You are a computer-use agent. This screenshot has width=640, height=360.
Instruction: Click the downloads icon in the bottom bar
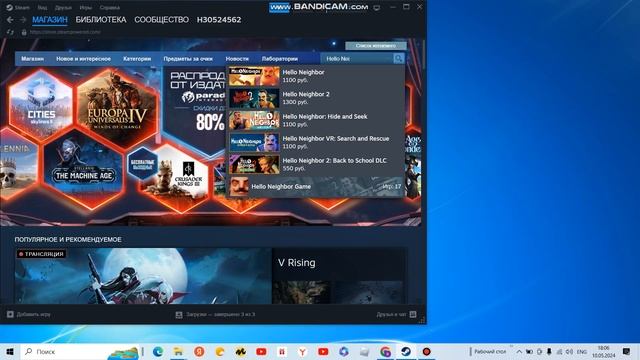tap(179, 315)
